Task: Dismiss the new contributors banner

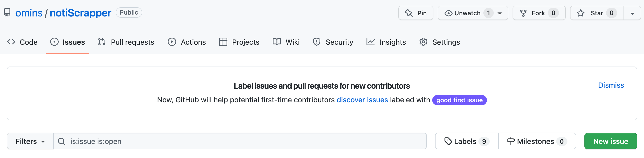Action: click(x=611, y=85)
